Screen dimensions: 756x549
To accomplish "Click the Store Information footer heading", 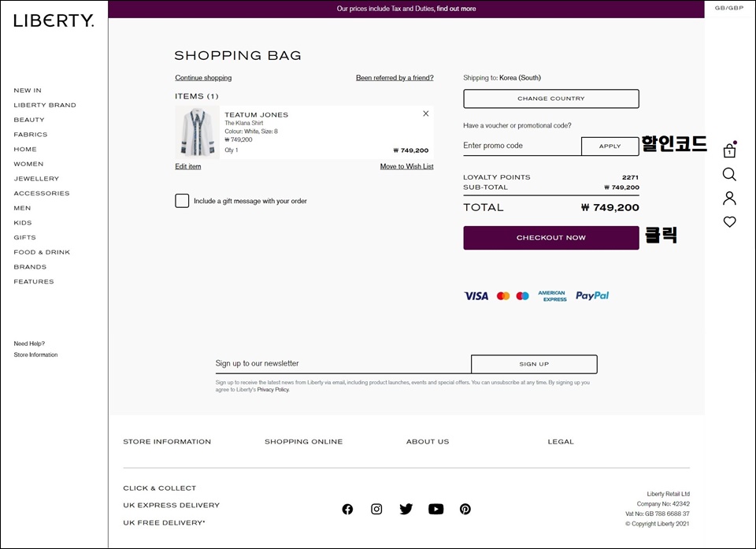I will click(x=167, y=441).
